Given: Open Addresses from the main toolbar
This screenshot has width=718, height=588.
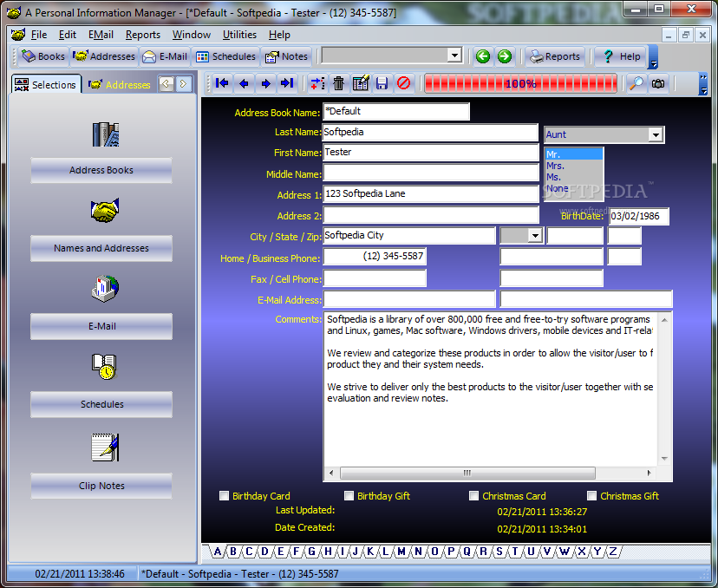Looking at the screenshot, I should [104, 56].
